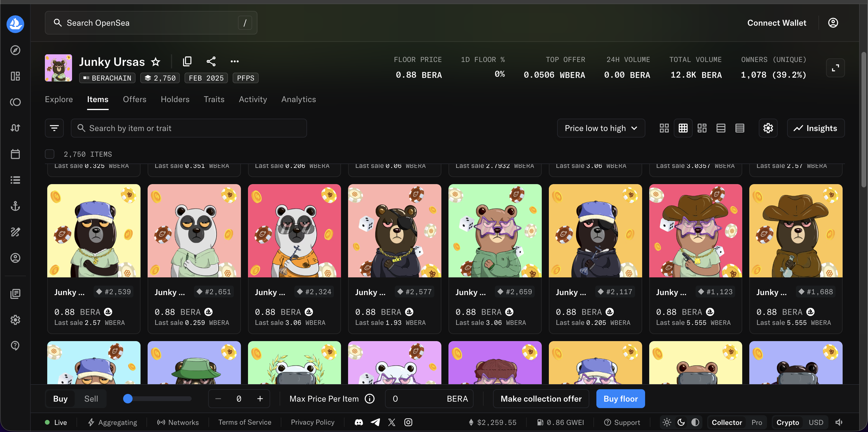The height and width of the screenshot is (432, 868).
Task: Open the filters panel icon
Action: 54,128
